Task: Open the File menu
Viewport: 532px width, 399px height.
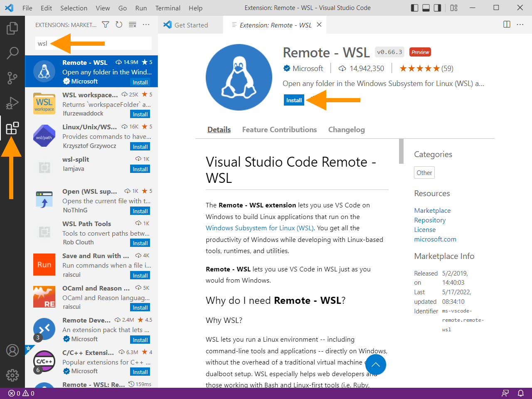Action: pos(27,8)
